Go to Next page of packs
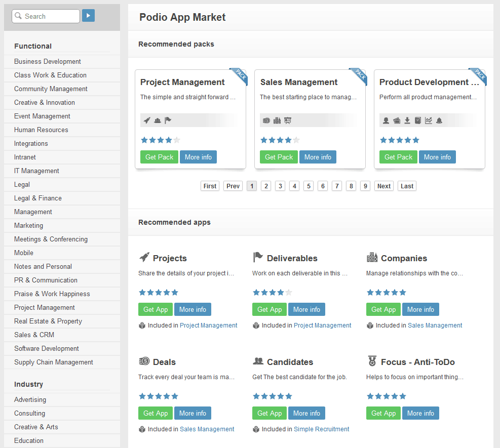The image size is (500, 448). (x=384, y=186)
